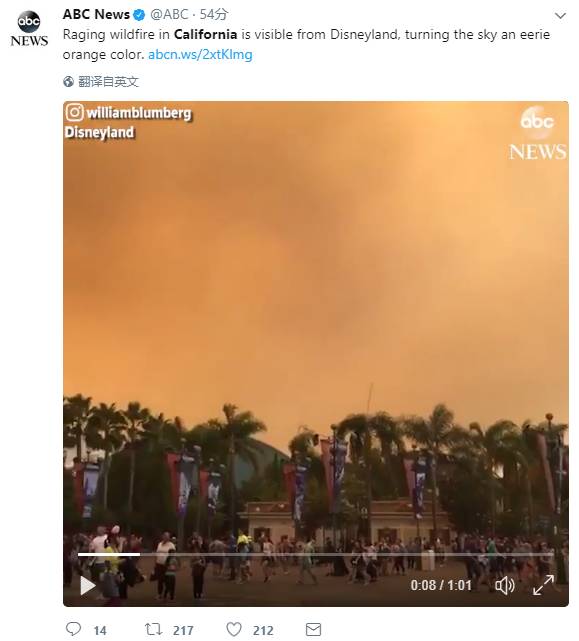Open the ABC News profile avatar
The height and width of the screenshot is (641, 579).
point(29,29)
